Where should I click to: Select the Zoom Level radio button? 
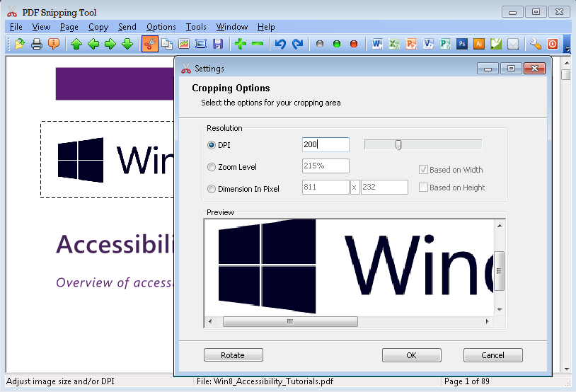[x=212, y=167]
